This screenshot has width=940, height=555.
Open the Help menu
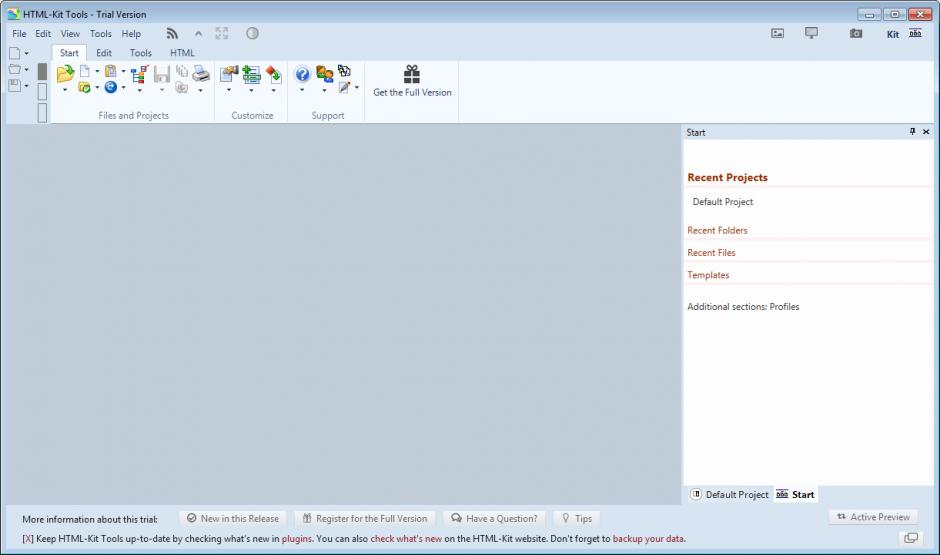pyautogui.click(x=131, y=34)
